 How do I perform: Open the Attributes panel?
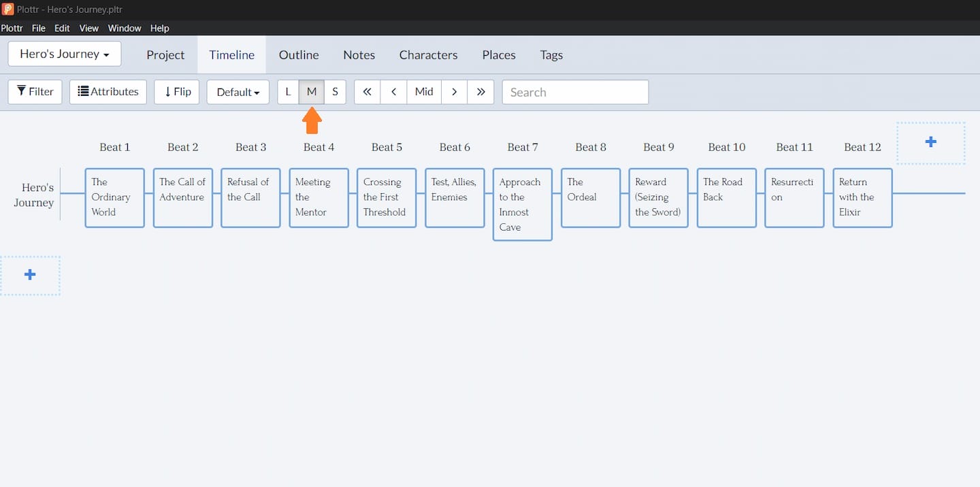coord(108,91)
